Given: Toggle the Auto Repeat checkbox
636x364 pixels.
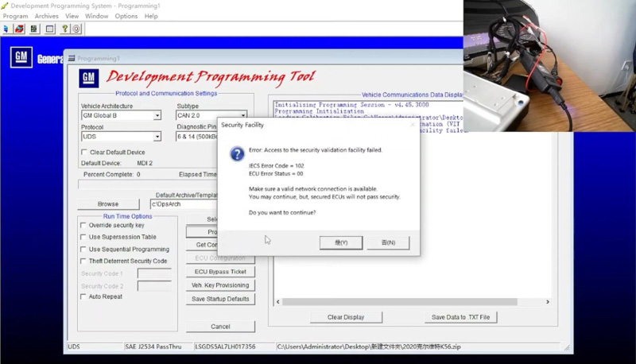Looking at the screenshot, I should [83, 296].
